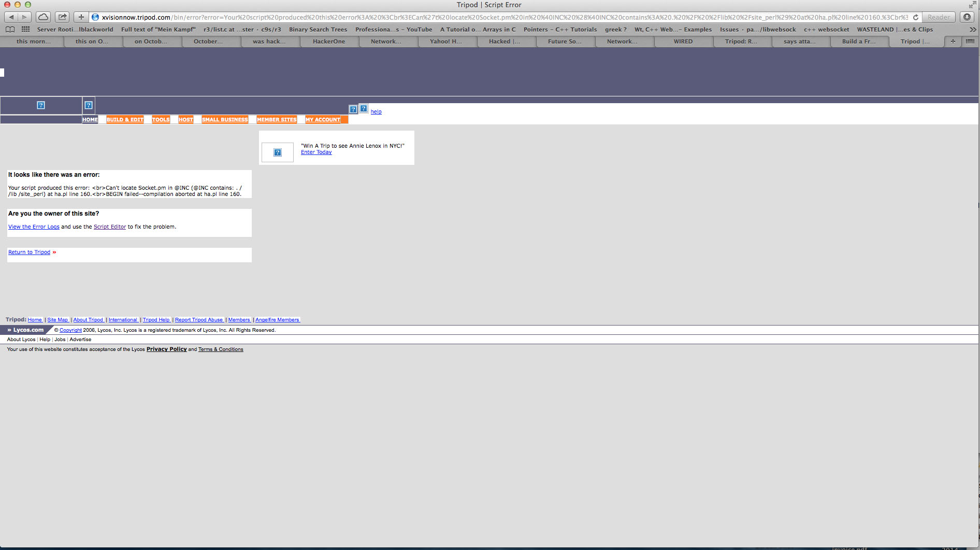Select TOOLS nav item
The height and width of the screenshot is (550, 980).
coord(161,120)
